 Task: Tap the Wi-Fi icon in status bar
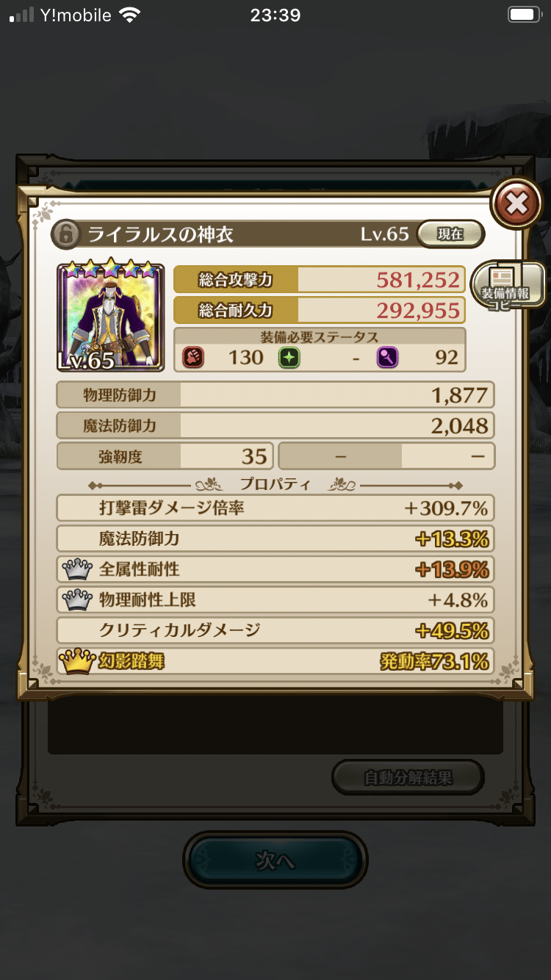click(129, 15)
